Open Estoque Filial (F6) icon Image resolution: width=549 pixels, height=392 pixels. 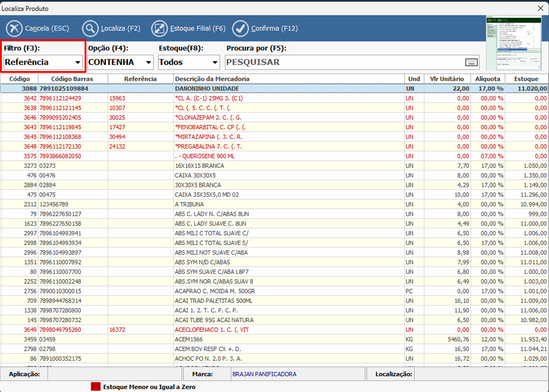click(159, 28)
